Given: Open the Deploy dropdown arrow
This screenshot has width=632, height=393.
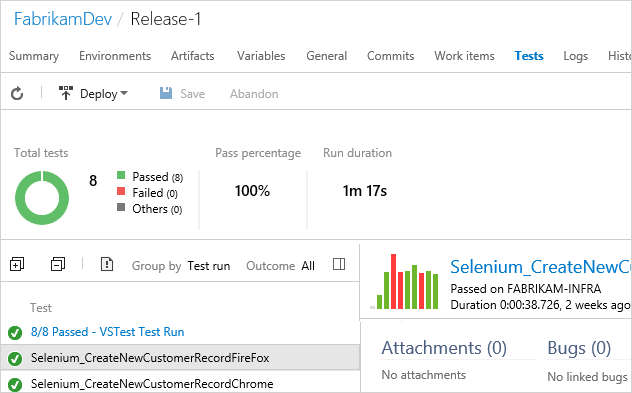Looking at the screenshot, I should pyautogui.click(x=124, y=94).
